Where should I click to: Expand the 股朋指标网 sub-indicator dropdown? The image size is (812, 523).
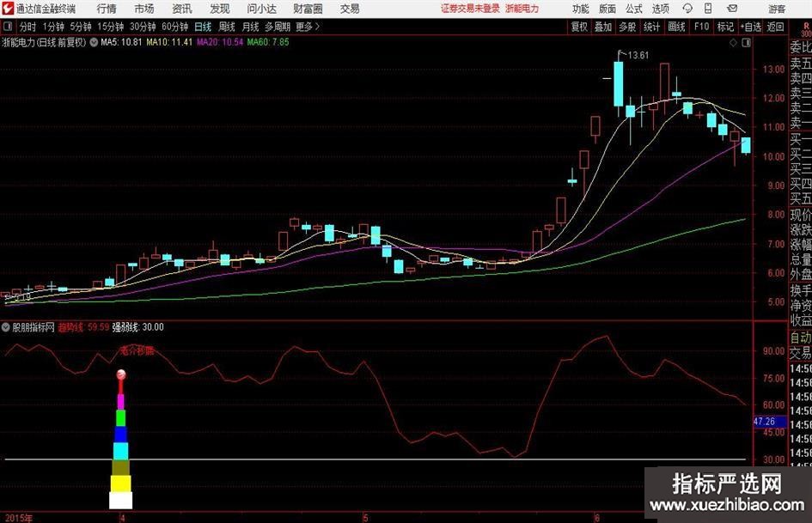(7, 327)
